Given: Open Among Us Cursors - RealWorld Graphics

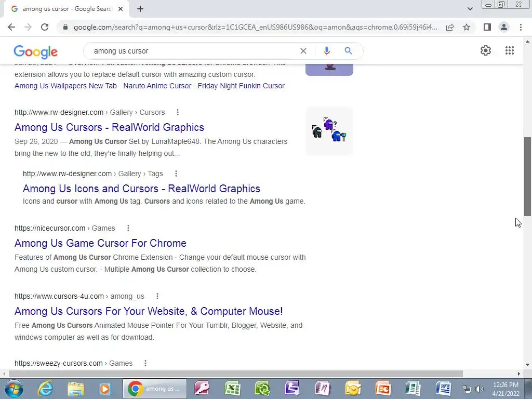Looking at the screenshot, I should click(x=109, y=127).
